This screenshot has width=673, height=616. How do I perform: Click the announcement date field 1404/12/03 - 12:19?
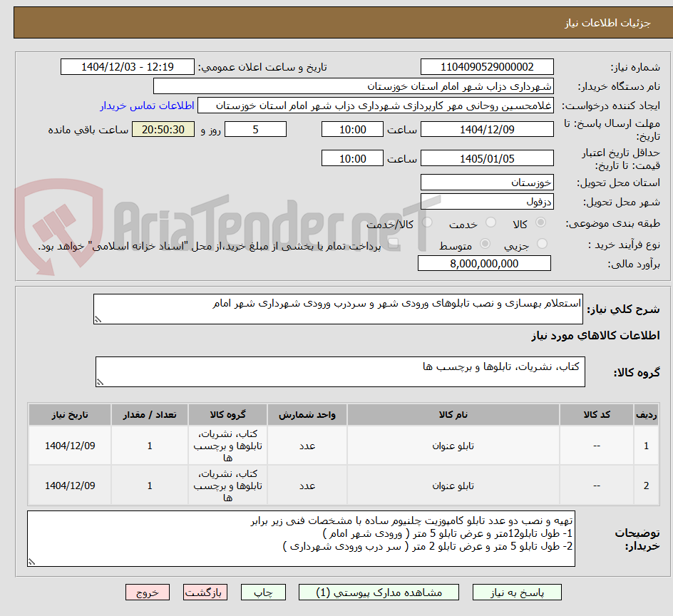[x=128, y=67]
